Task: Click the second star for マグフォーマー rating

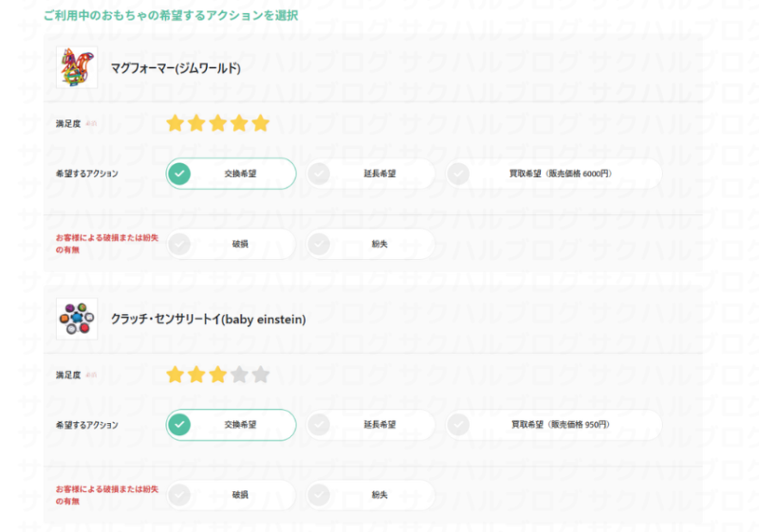Action: [x=196, y=123]
